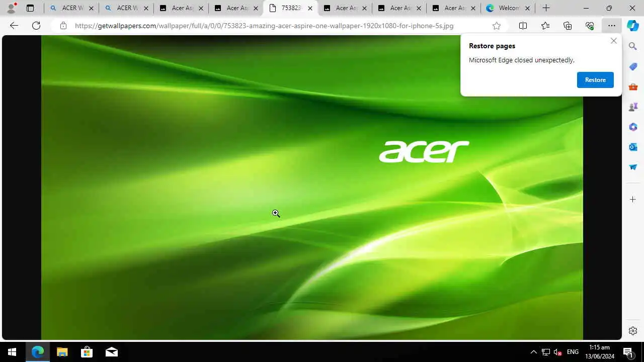Switch to the Welcome tab
The image size is (644, 362).
click(x=508, y=8)
